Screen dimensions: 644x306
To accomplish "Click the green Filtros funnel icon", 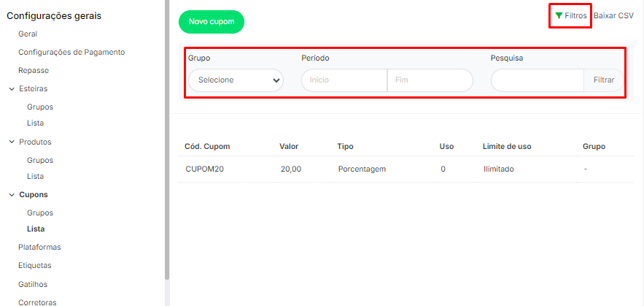I will click(559, 15).
